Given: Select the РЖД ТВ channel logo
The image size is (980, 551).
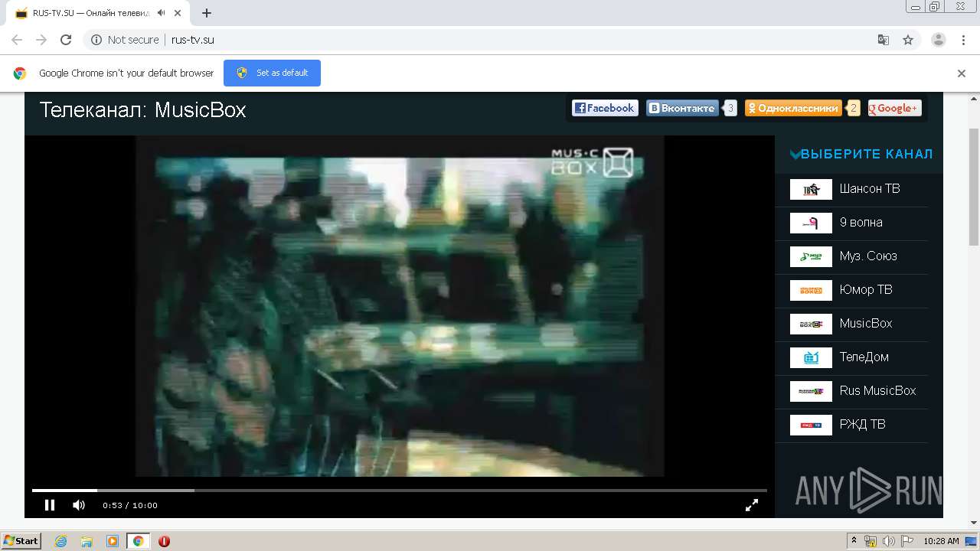Looking at the screenshot, I should pos(811,425).
